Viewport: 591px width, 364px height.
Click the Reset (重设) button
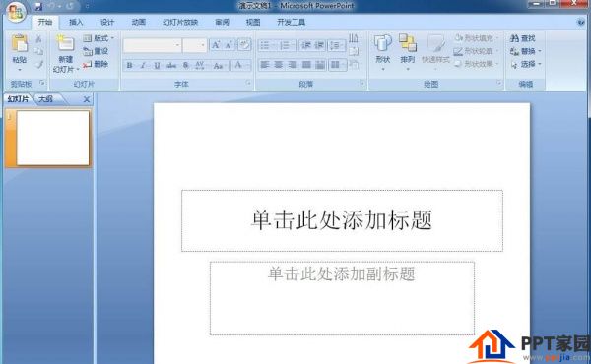96,51
